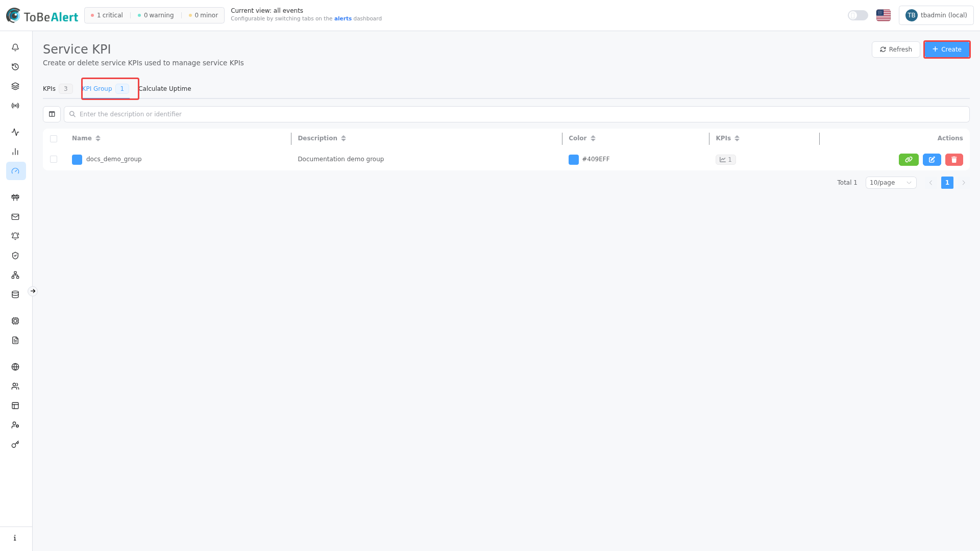Click the Refresh button
The width and height of the screenshot is (980, 551).
coord(896,49)
